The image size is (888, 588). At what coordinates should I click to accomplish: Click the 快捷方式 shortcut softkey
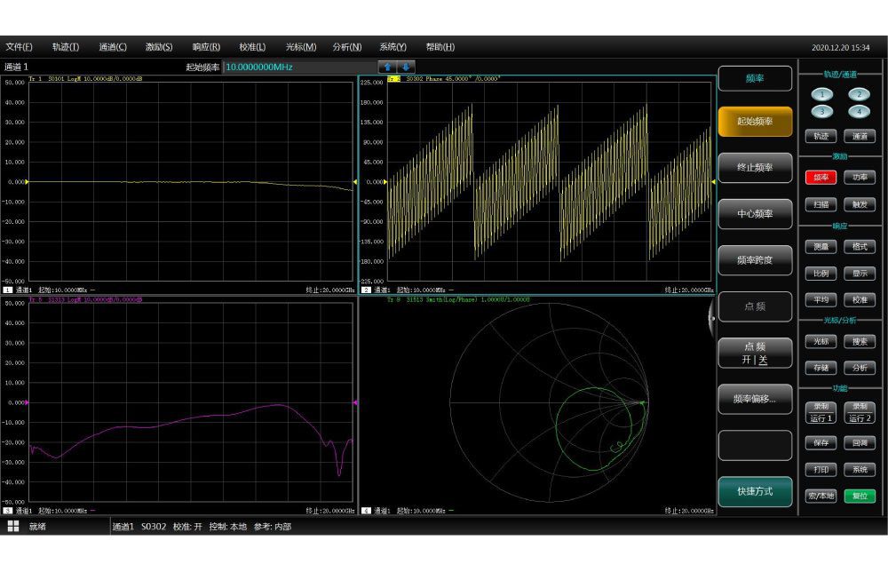pos(755,491)
